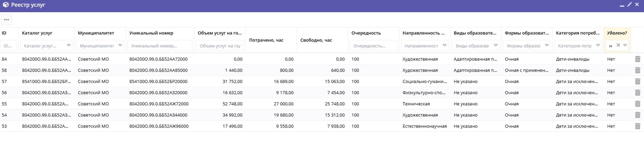Viewport: 644px width, 151px height.
Task: Click trash icon for row ID 58
Action: pos(637,70)
